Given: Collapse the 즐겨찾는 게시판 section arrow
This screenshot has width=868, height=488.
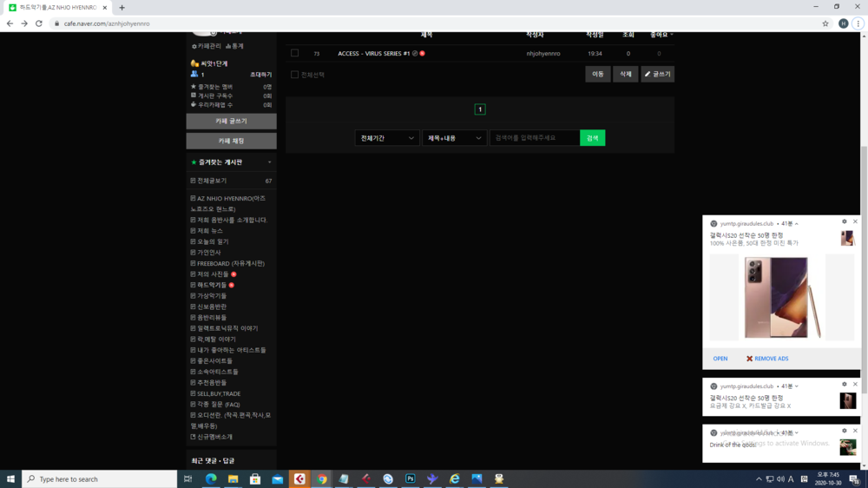Looking at the screenshot, I should click(x=269, y=162).
